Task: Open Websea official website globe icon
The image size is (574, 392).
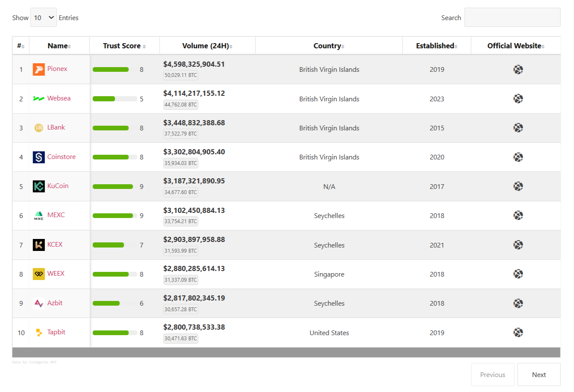Action: coord(518,99)
